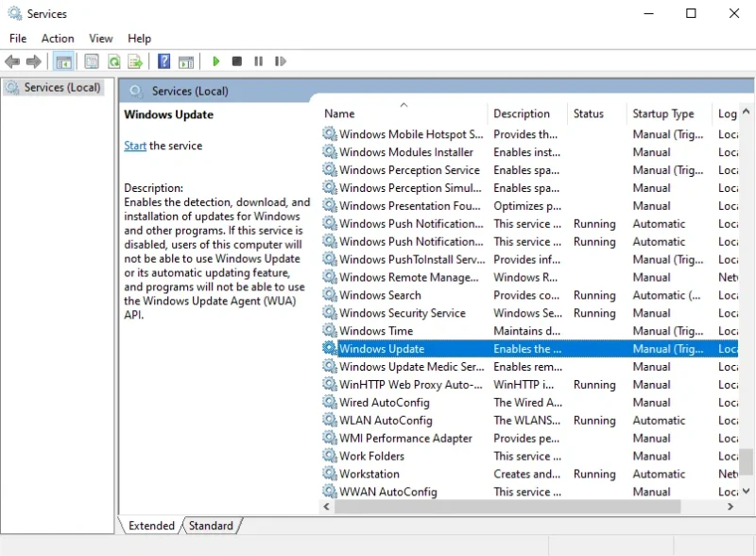Select Services (Local) in the tree
Image resolution: width=756 pixels, height=556 pixels.
coord(54,87)
